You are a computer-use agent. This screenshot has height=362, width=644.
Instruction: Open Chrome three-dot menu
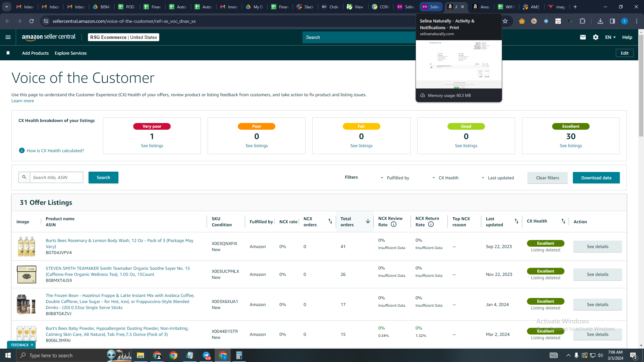click(x=637, y=21)
